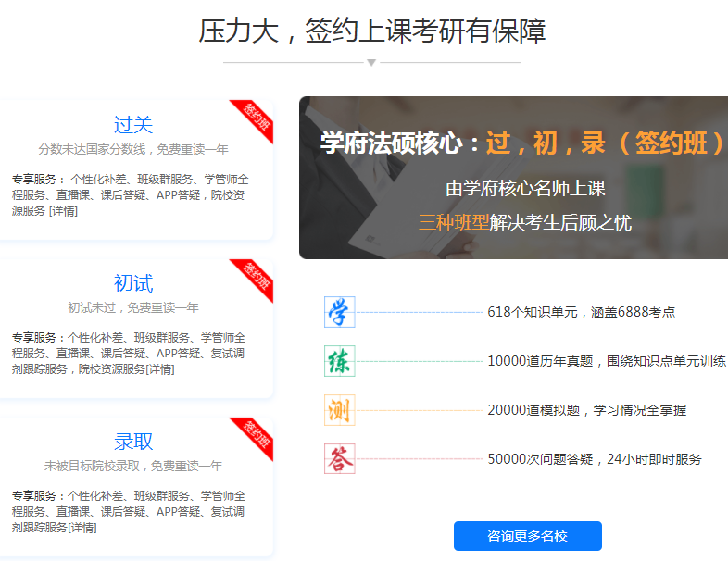Open [详情] link in the 录取 card
The height and width of the screenshot is (561, 728).
pyautogui.click(x=82, y=528)
